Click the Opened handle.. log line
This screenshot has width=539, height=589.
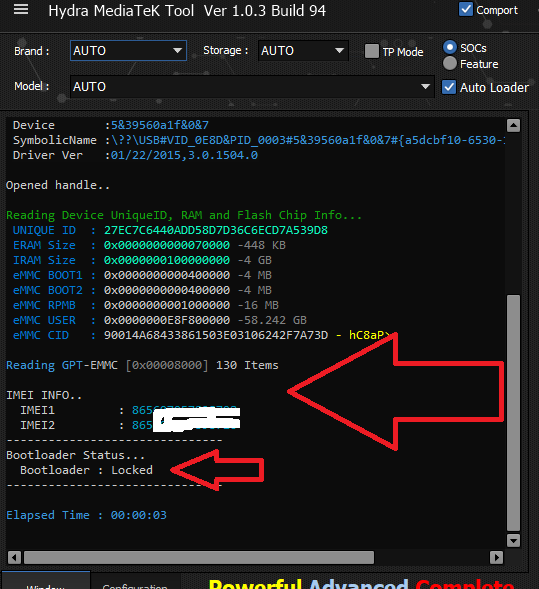coord(58,185)
